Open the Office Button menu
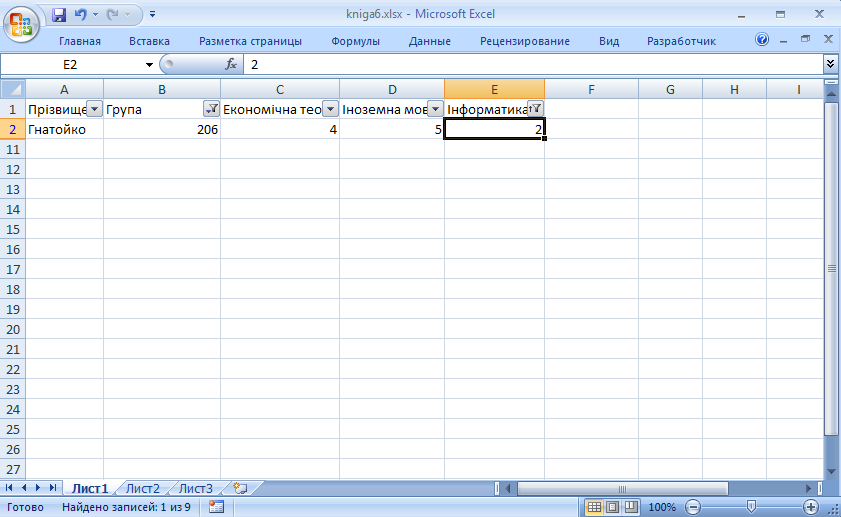 [x=21, y=24]
